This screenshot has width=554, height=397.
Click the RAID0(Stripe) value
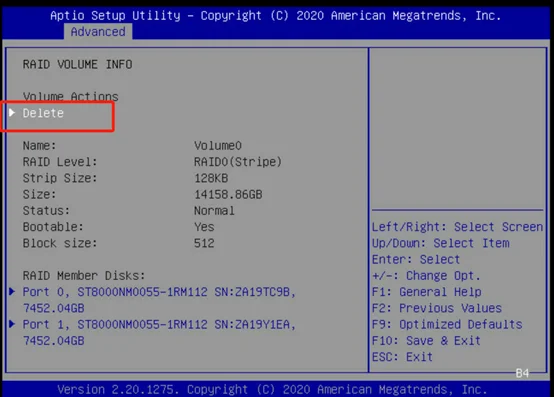(238, 162)
